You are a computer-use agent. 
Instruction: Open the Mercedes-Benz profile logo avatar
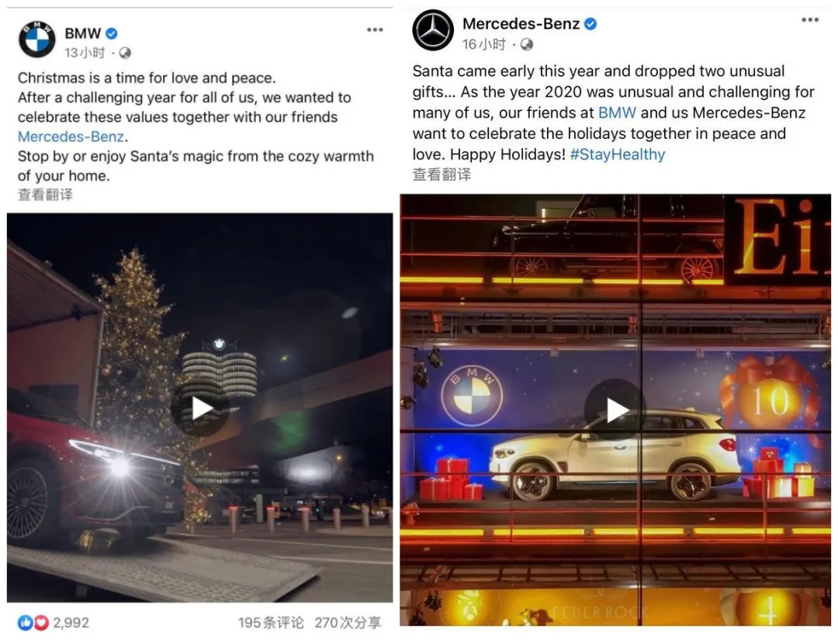(x=433, y=30)
